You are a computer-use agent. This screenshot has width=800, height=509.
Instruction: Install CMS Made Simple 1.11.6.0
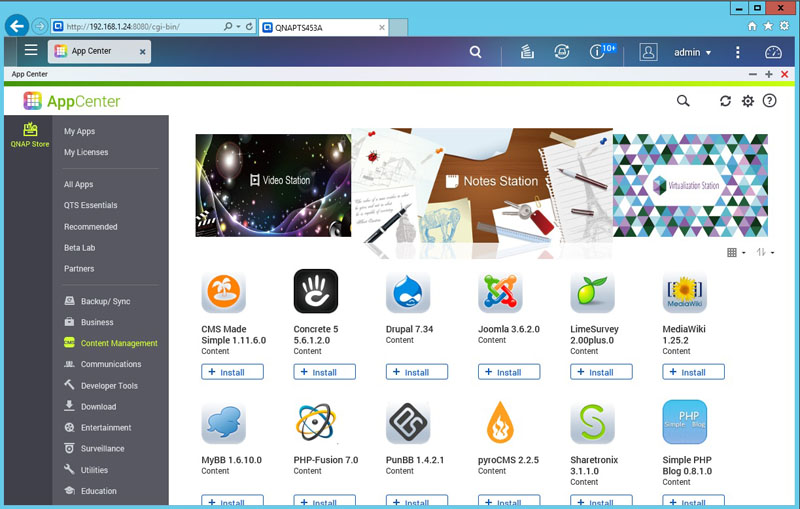232,372
